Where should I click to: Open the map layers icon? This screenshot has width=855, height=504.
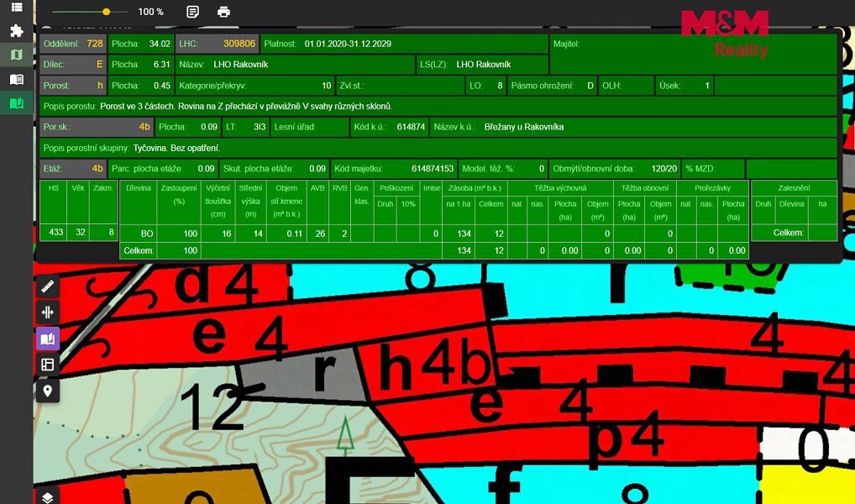point(48,497)
